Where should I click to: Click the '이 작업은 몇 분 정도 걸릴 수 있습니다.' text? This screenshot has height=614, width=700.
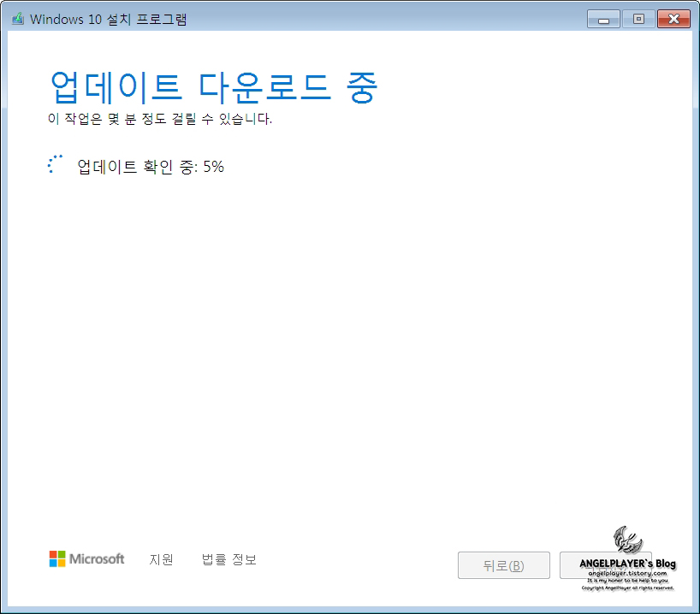[x=160, y=119]
